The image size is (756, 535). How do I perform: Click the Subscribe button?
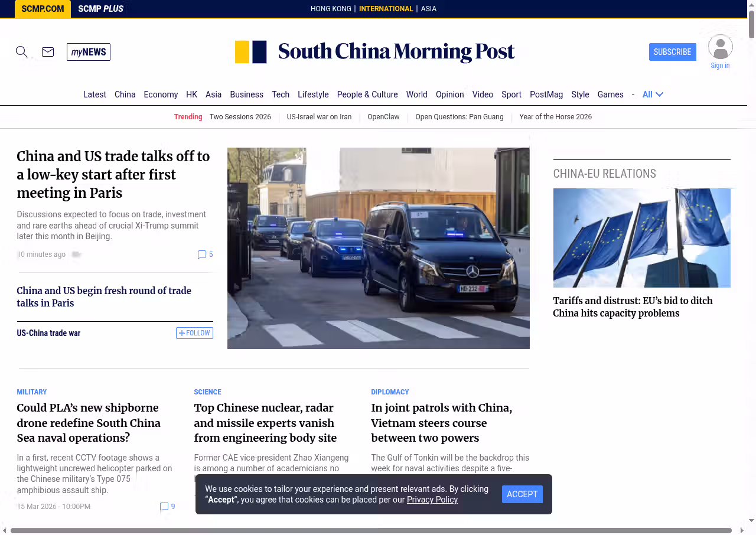(x=672, y=52)
